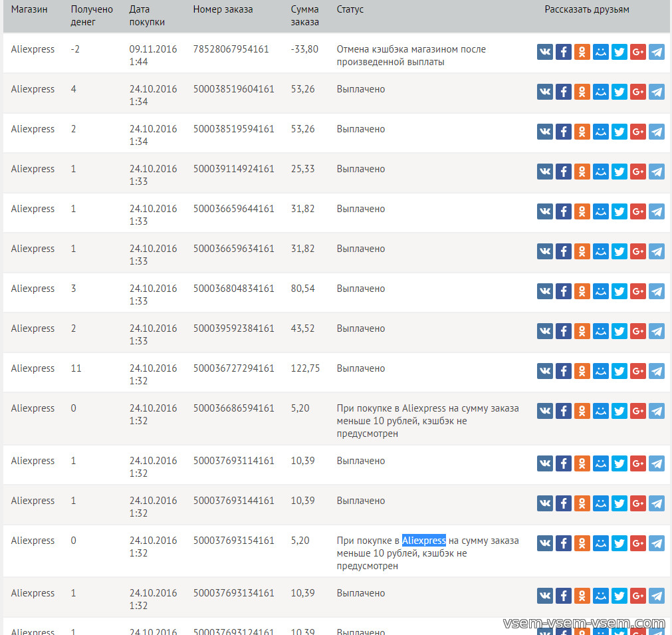The height and width of the screenshot is (635, 672).
Task: Click the "Сумма заказа" column header
Action: pyautogui.click(x=304, y=15)
